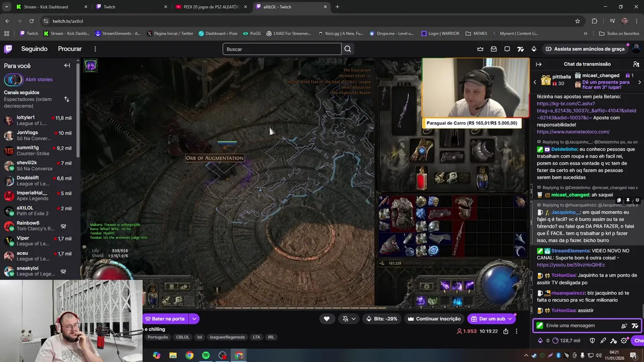
Task: Expand Dar um sub dropdown arrow
Action: click(510, 319)
